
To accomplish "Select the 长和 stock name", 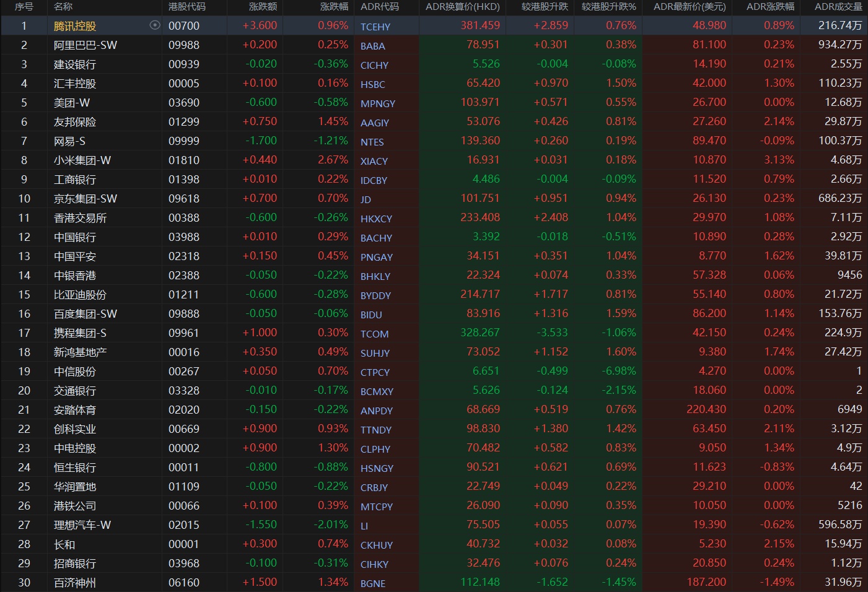I will (x=64, y=544).
